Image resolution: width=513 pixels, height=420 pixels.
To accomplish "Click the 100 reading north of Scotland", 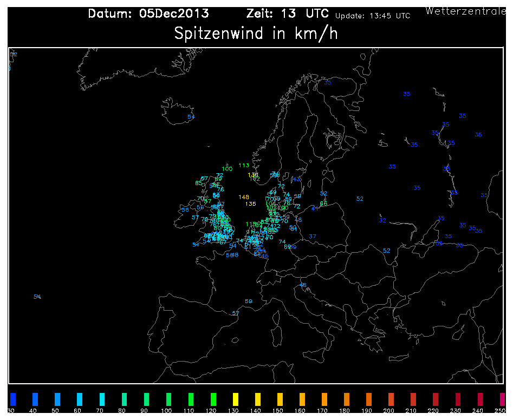I will click(x=227, y=169).
